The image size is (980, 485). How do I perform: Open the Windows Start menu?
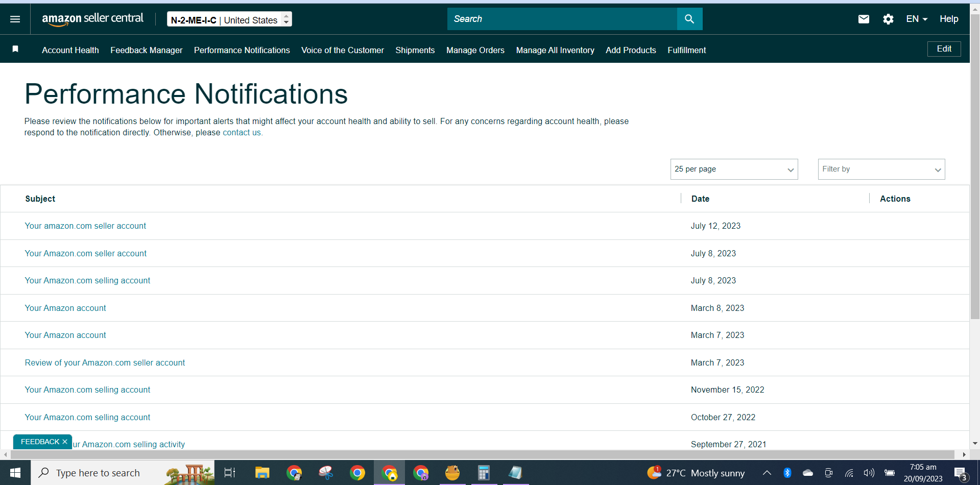coord(15,473)
